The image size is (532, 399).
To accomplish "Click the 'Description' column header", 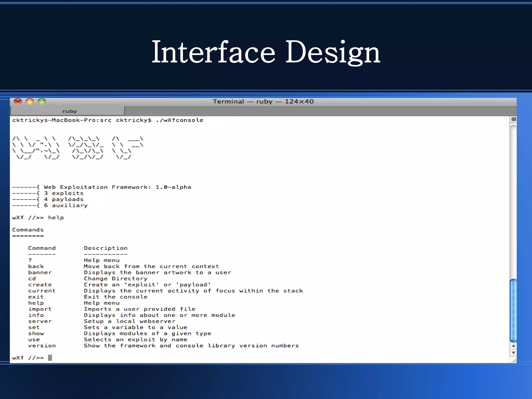I will click(106, 248).
